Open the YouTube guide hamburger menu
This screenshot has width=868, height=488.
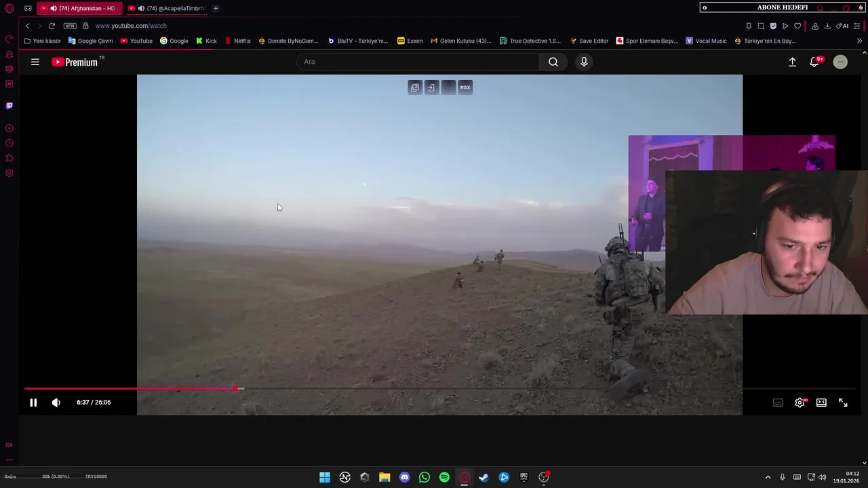pyautogui.click(x=35, y=62)
